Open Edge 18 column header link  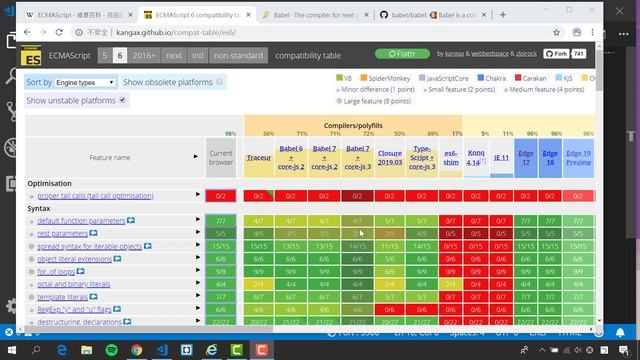pos(550,158)
